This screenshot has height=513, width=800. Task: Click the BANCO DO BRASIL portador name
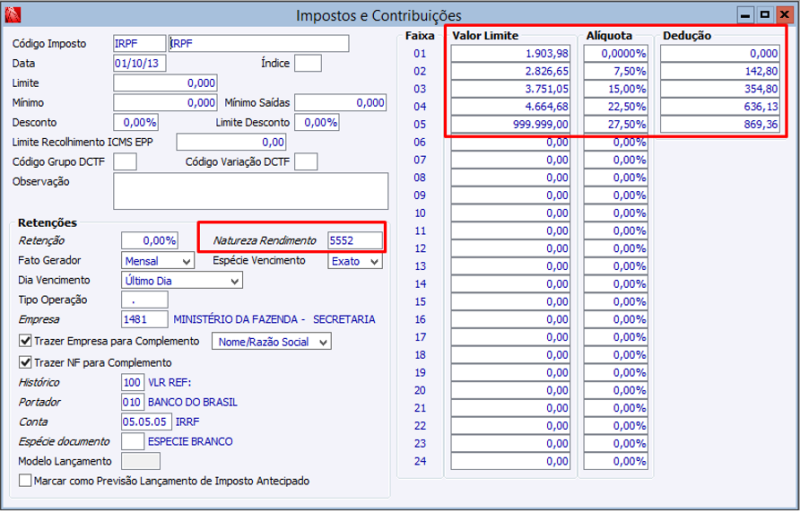click(x=193, y=402)
